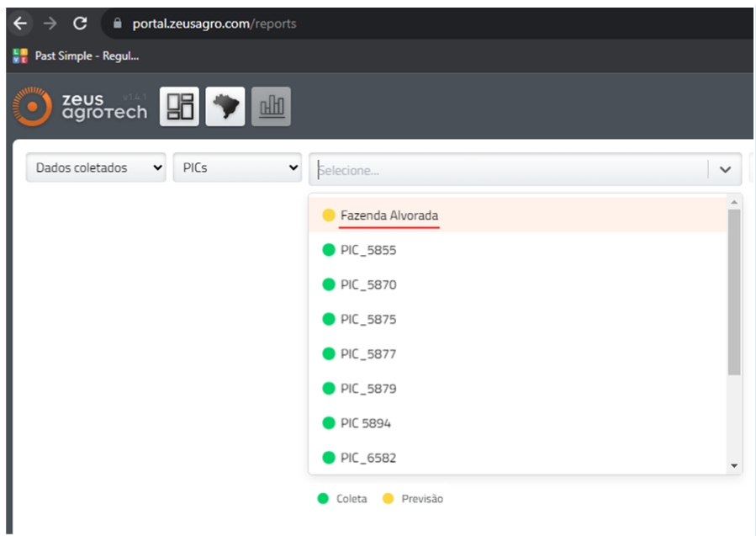Open the dashboard grid view icon
756x536 pixels.
pos(179,107)
